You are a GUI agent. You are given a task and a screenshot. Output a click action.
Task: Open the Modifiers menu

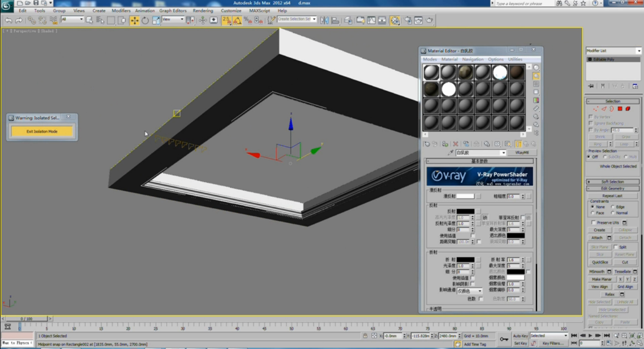(x=121, y=10)
